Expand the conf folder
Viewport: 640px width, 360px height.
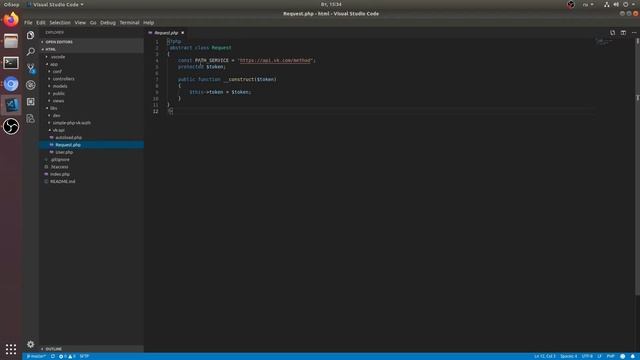[x=91, y=71]
